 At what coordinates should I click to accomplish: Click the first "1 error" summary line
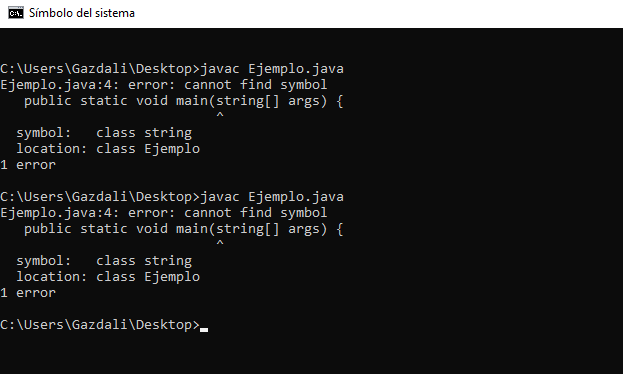[x=28, y=165]
